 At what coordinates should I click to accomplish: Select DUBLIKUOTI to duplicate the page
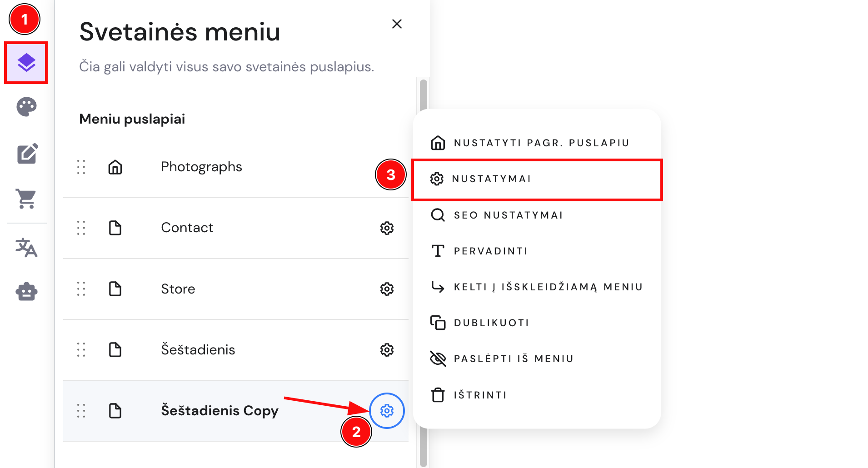pos(491,323)
